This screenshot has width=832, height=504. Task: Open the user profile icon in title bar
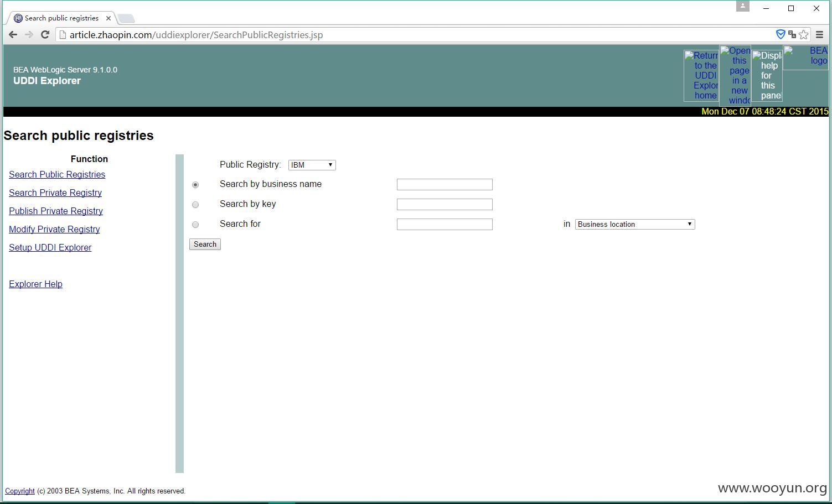[x=743, y=6]
